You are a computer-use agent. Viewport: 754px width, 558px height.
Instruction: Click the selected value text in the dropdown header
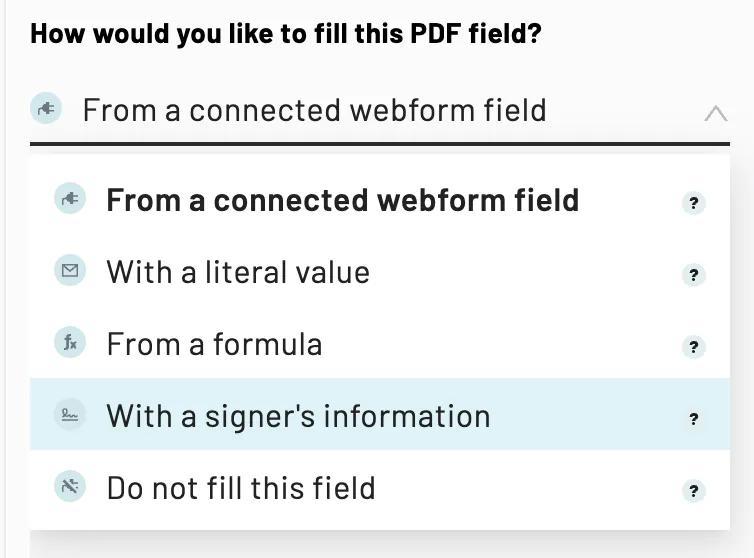click(314, 110)
